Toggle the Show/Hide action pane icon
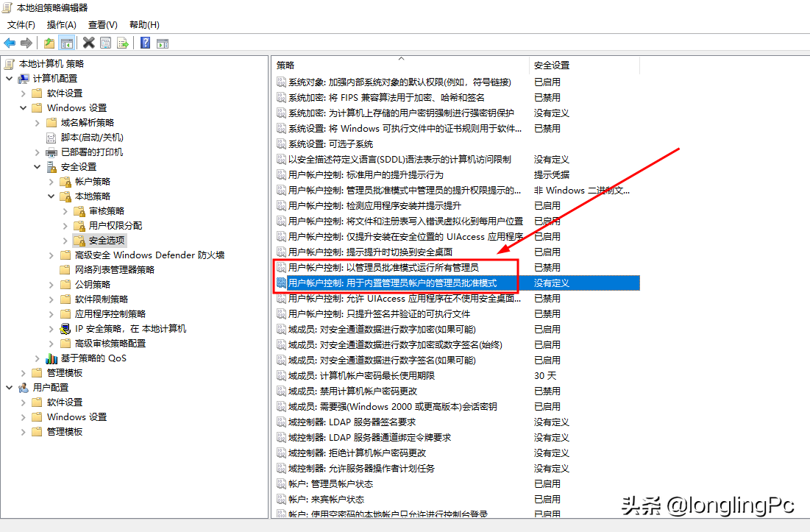Image resolution: width=810 pixels, height=532 pixels. coord(162,43)
